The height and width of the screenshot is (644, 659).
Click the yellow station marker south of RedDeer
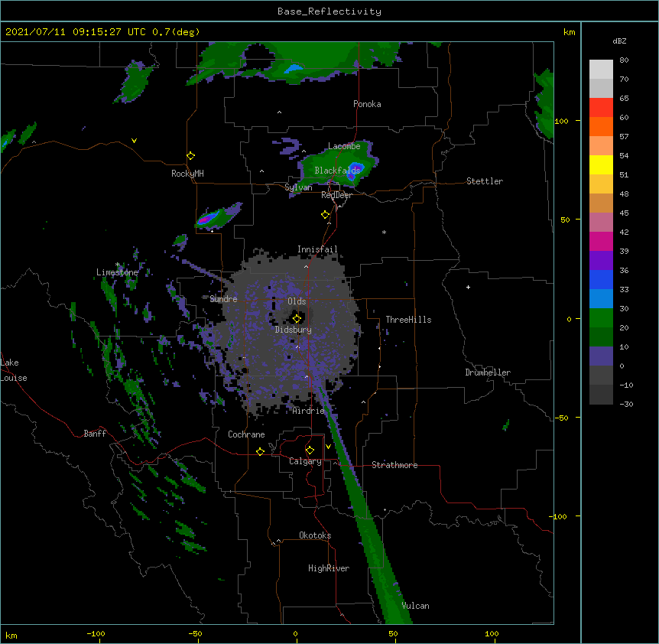click(x=325, y=215)
